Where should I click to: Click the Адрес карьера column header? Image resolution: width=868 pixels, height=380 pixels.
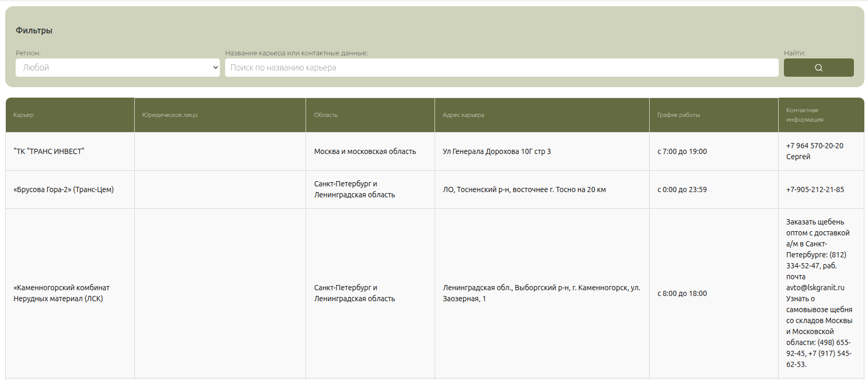(463, 115)
